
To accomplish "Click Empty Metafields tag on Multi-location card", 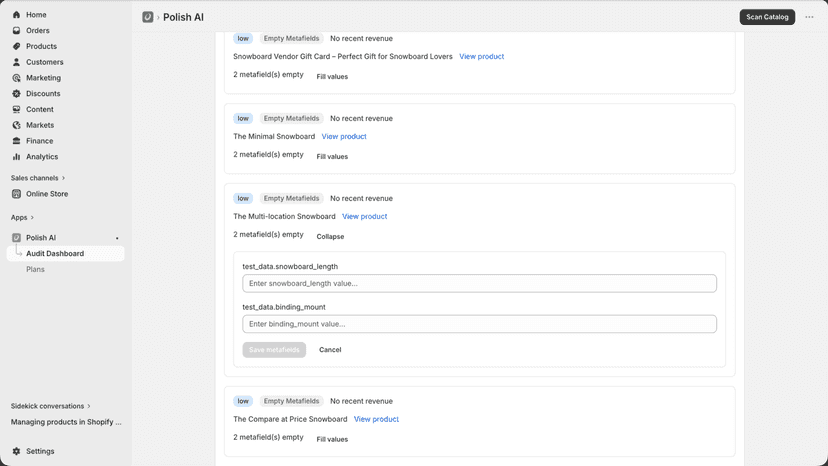I will [291, 199].
